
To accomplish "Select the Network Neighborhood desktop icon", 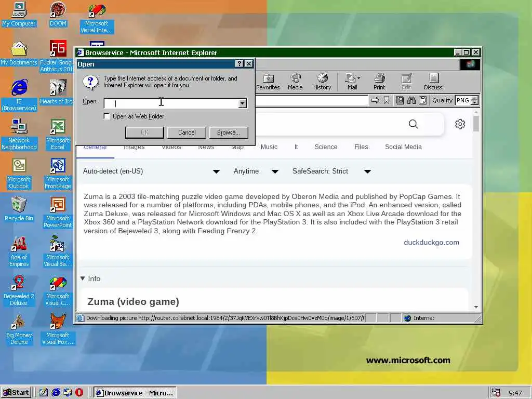I will coord(19,135).
